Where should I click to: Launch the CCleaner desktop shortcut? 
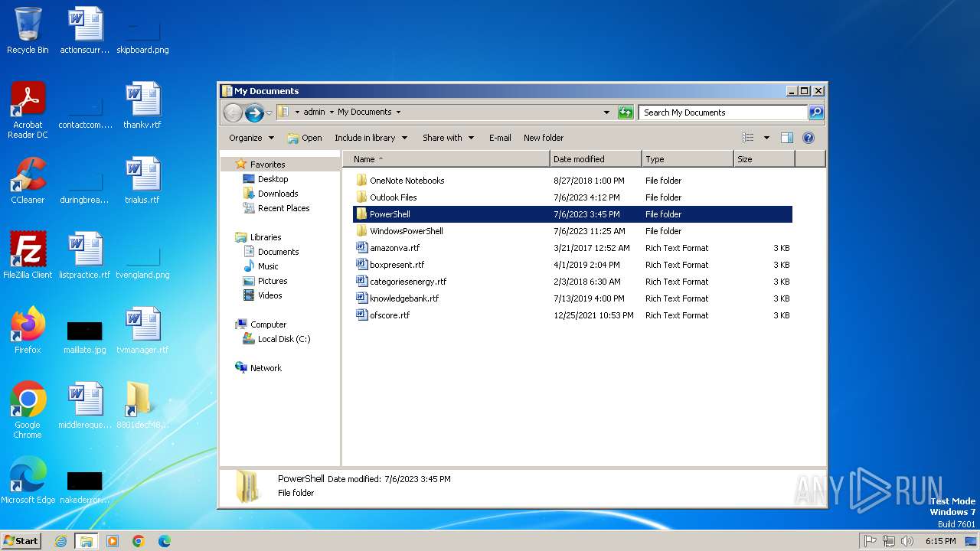[x=28, y=181]
